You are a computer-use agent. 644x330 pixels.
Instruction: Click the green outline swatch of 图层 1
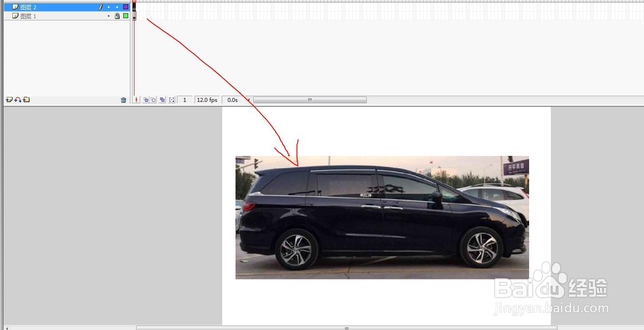(x=126, y=16)
